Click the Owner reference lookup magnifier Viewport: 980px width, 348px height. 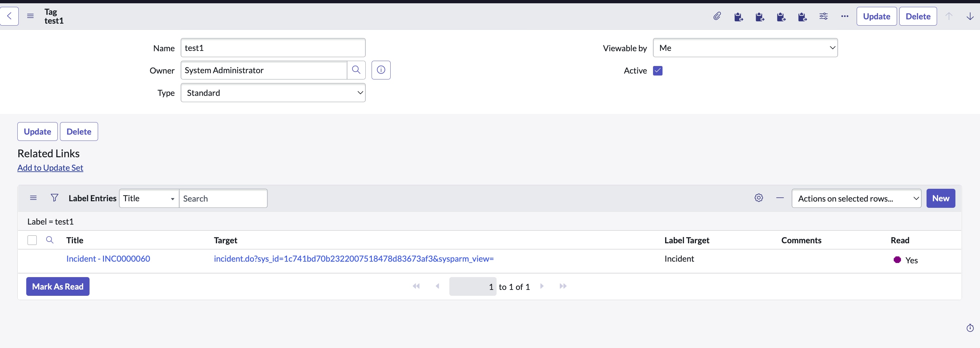[x=356, y=70]
